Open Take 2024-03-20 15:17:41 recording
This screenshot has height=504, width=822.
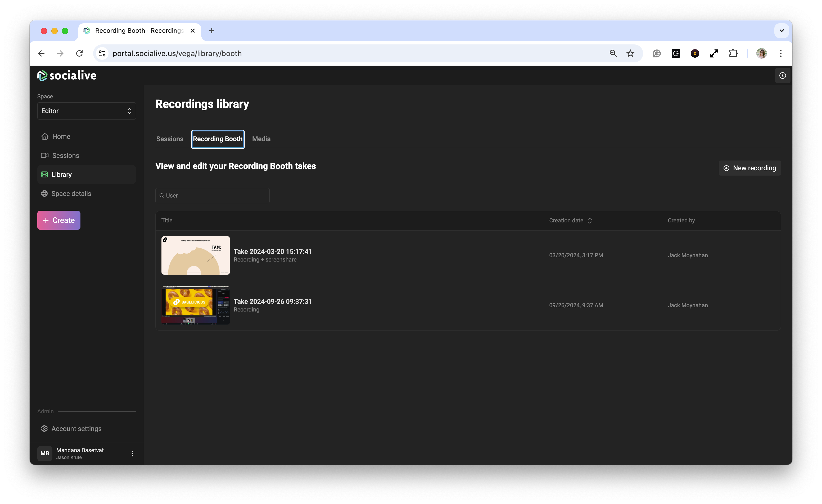click(x=273, y=251)
